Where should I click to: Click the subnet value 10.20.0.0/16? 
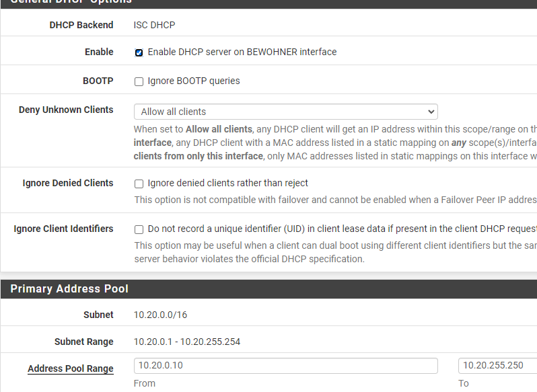(160, 315)
